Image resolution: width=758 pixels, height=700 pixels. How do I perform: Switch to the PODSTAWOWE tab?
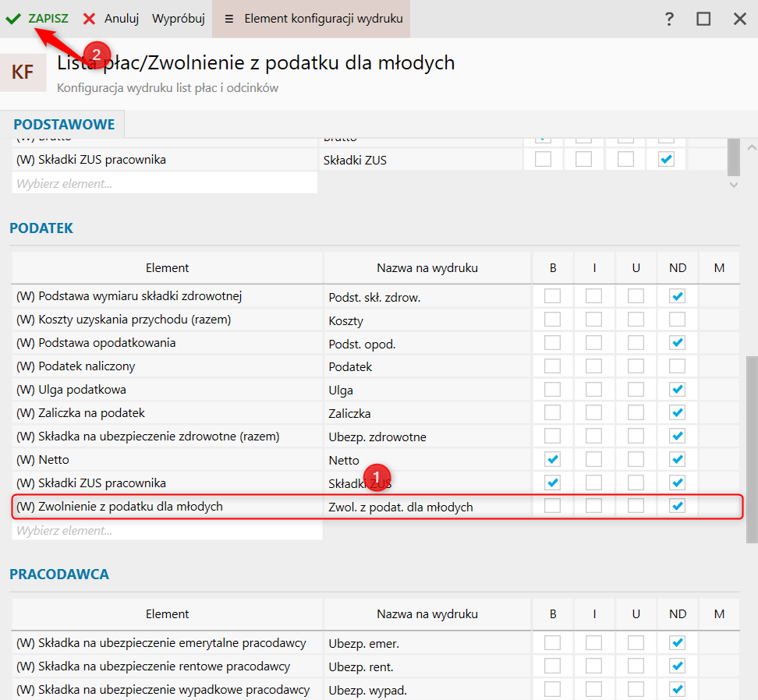point(64,124)
